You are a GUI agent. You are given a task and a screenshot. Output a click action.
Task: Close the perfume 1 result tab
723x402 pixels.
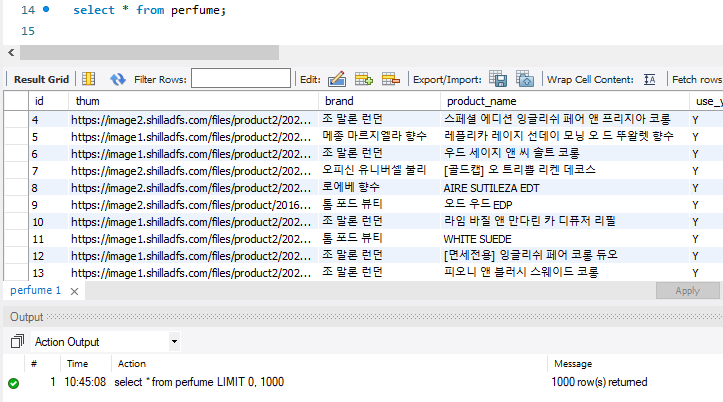pyautogui.click(x=74, y=291)
